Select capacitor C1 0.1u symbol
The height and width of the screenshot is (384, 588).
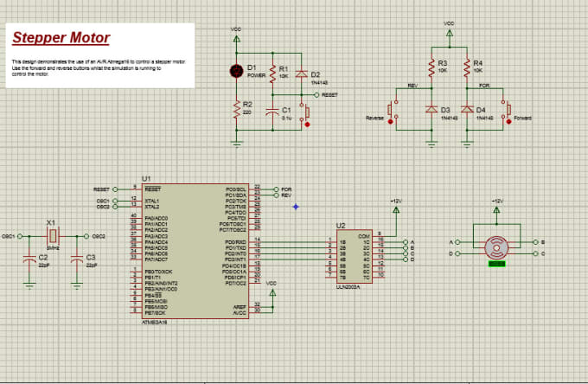pyautogui.click(x=272, y=112)
